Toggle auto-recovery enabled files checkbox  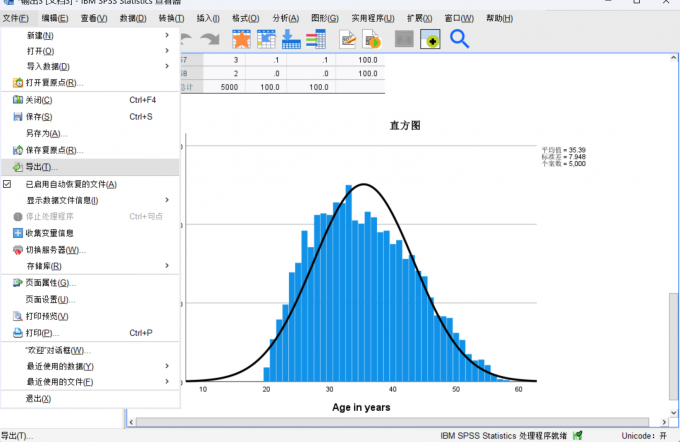(x=7, y=184)
